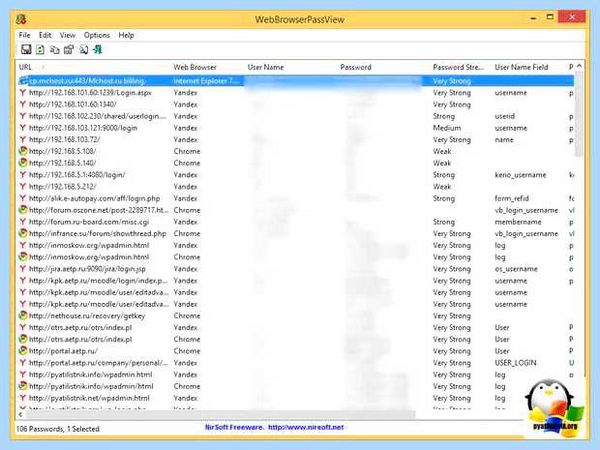Click the 'membername' field cell
Image resolution: width=600 pixels, height=450 pixels.
coord(518,222)
